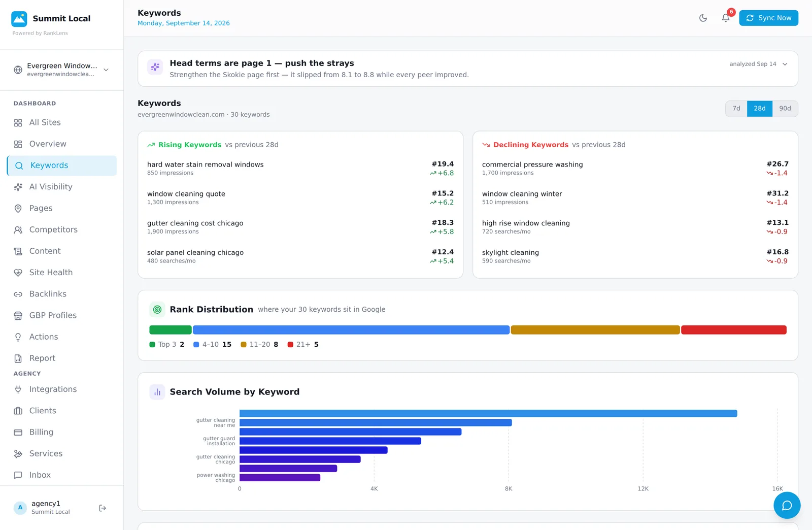This screenshot has width=812, height=530.
Task: Click the #19.4 rank value
Action: pos(443,164)
